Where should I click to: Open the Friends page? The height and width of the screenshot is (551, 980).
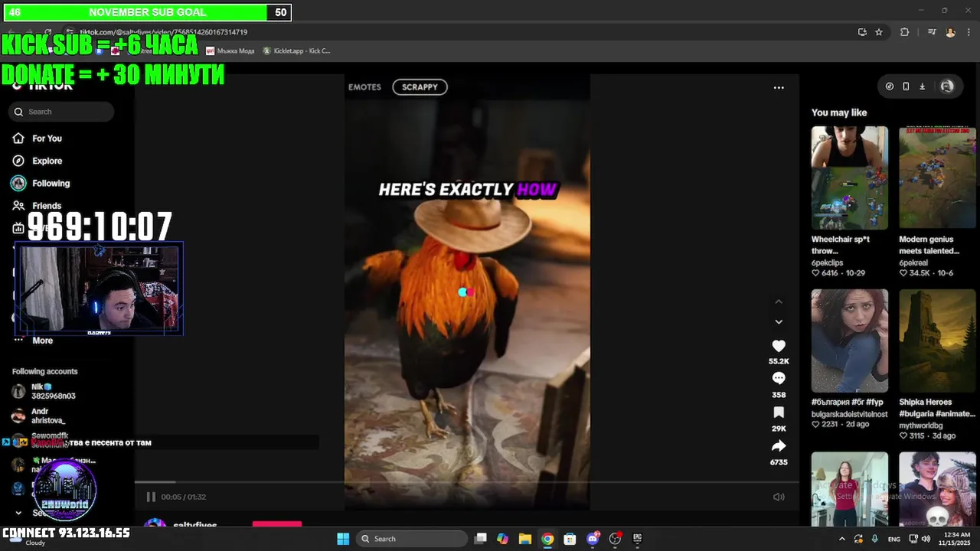click(x=46, y=206)
